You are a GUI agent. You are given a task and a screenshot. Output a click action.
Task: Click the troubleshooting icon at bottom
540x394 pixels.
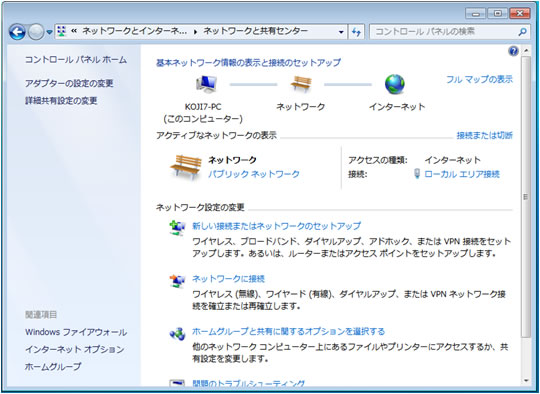tap(177, 384)
